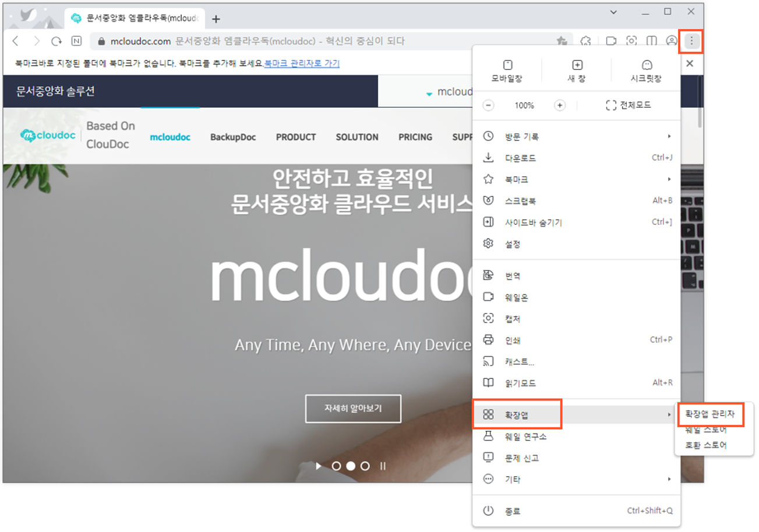
Task: Go forward to the next page
Action: tap(36, 41)
